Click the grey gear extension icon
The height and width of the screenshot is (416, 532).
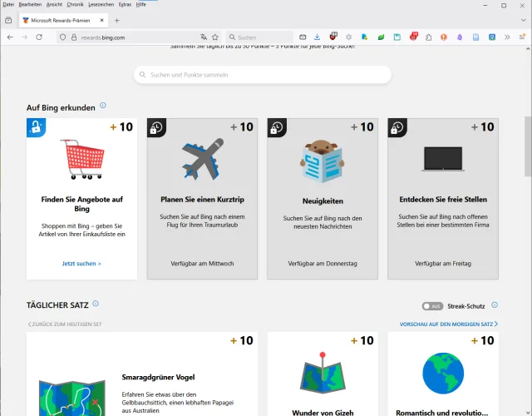pos(349,37)
